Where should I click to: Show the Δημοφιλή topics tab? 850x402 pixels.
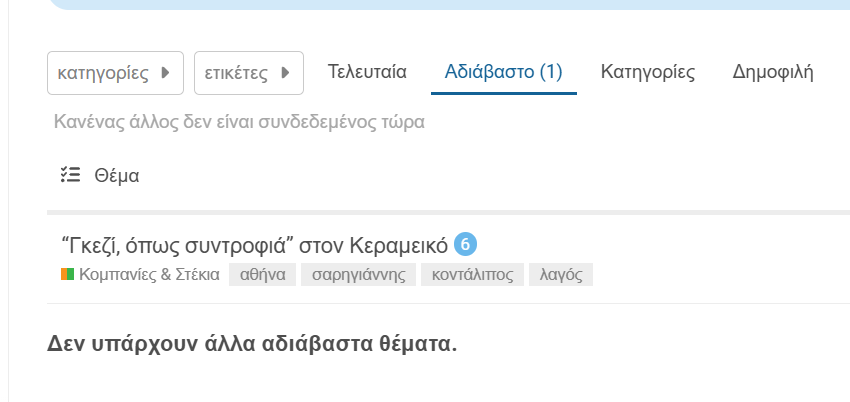773,72
